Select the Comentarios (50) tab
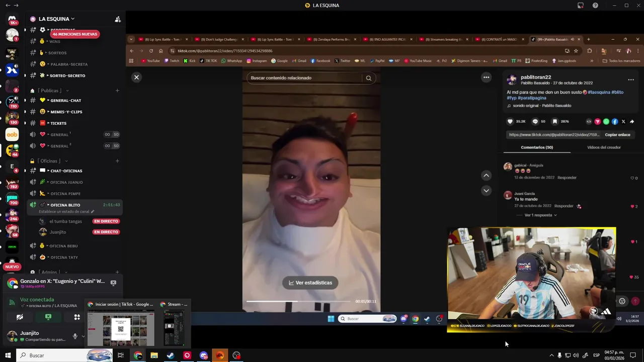644x362 pixels. coord(537,147)
